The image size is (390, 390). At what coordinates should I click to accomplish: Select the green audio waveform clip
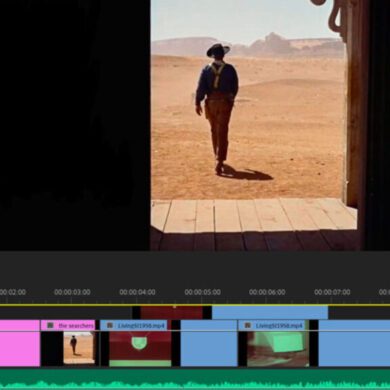tap(195, 379)
